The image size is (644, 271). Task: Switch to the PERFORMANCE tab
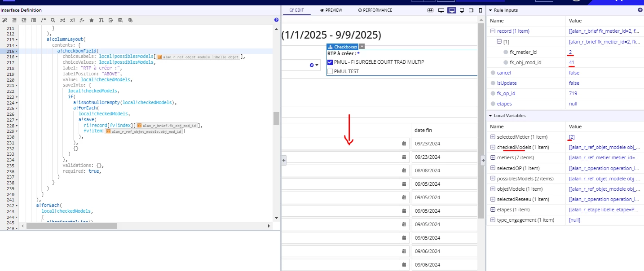click(x=375, y=10)
